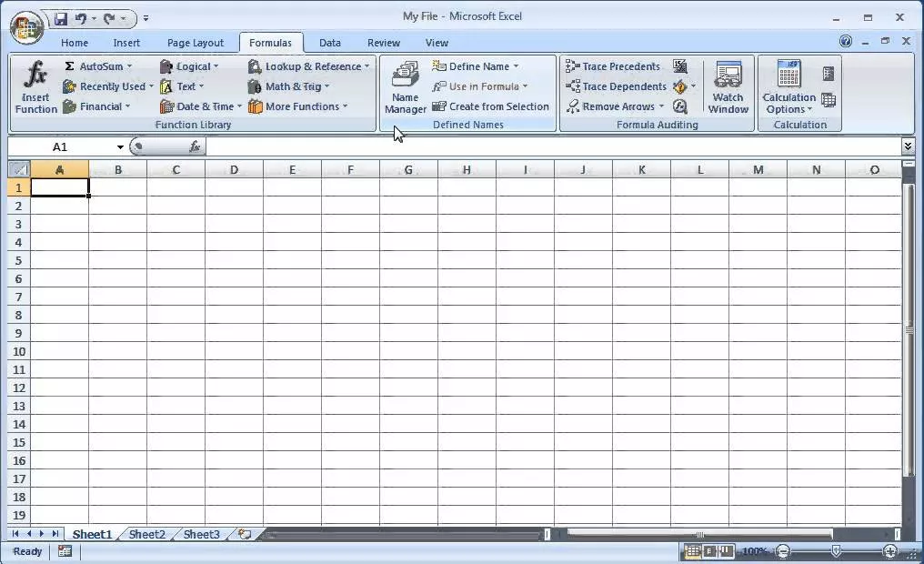Screen dimensions: 924x564
Task: Open the Name Box dropdown arrow
Action: point(120,146)
